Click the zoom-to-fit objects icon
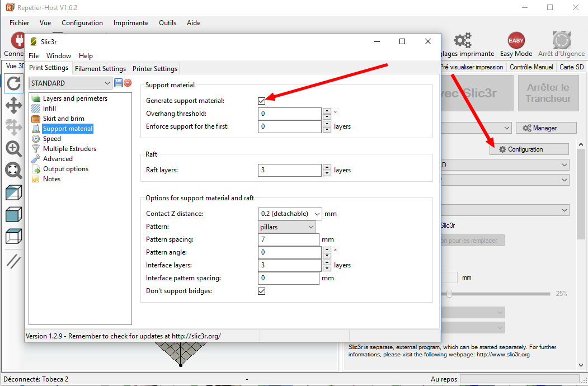This screenshot has height=386, width=588. pos(13,170)
